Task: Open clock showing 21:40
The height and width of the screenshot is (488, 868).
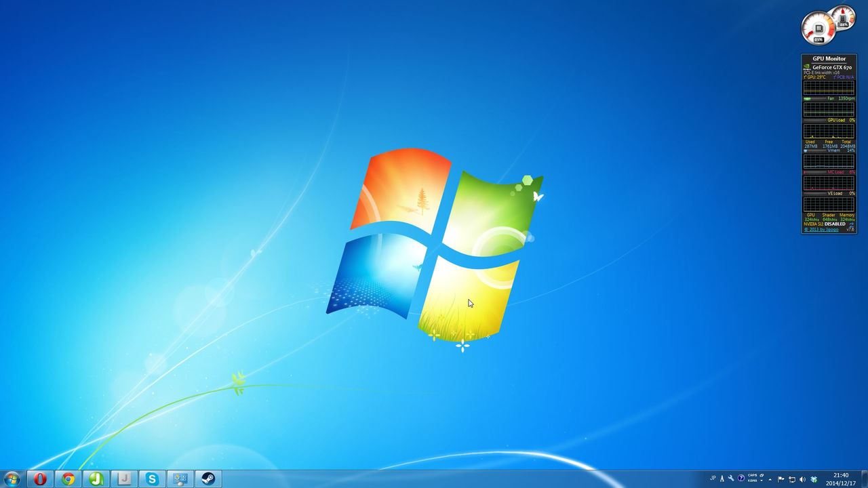Action: point(841,479)
